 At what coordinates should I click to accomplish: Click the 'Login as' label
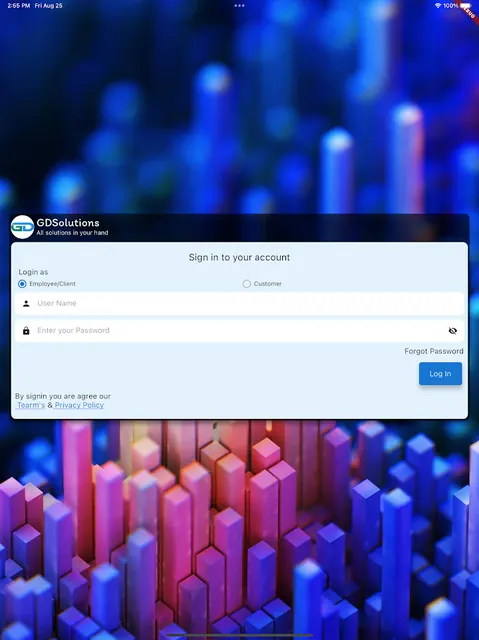(x=33, y=272)
